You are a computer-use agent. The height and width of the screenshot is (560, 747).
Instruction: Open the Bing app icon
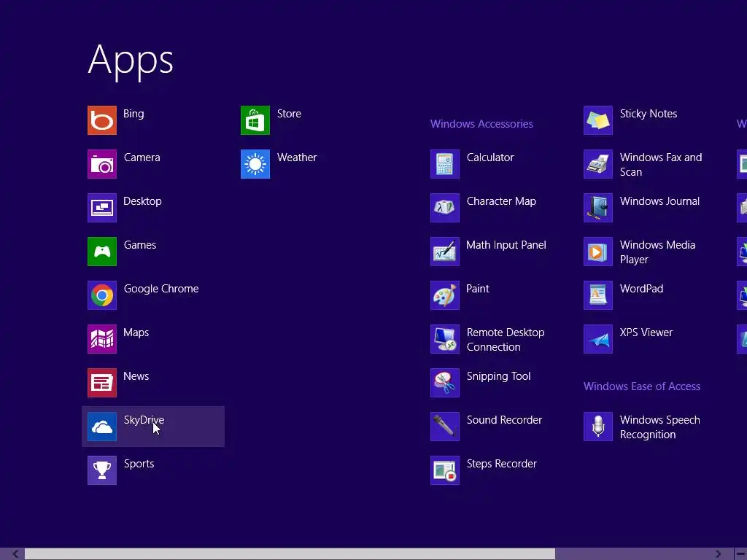coord(102,120)
